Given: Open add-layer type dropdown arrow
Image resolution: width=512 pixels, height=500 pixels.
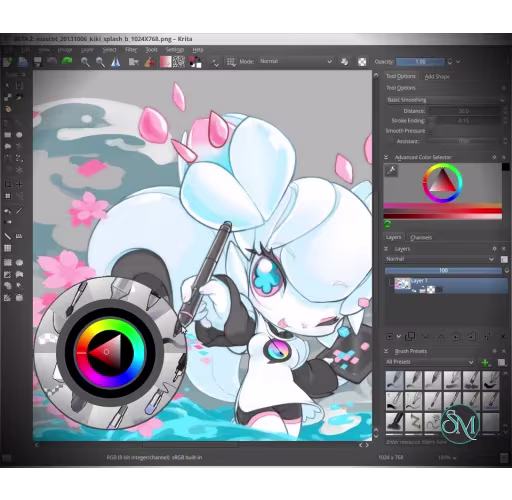Looking at the screenshot, I should 398,337.
